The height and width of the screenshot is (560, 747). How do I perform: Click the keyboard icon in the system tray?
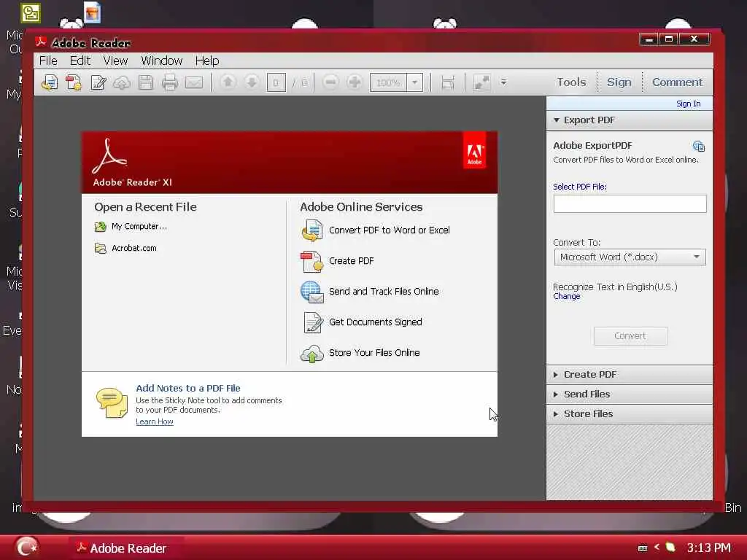pyautogui.click(x=643, y=548)
